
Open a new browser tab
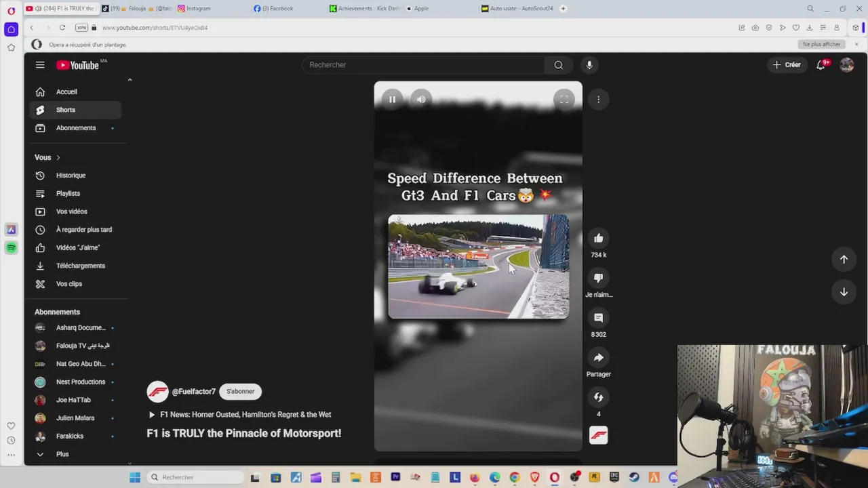tap(563, 8)
